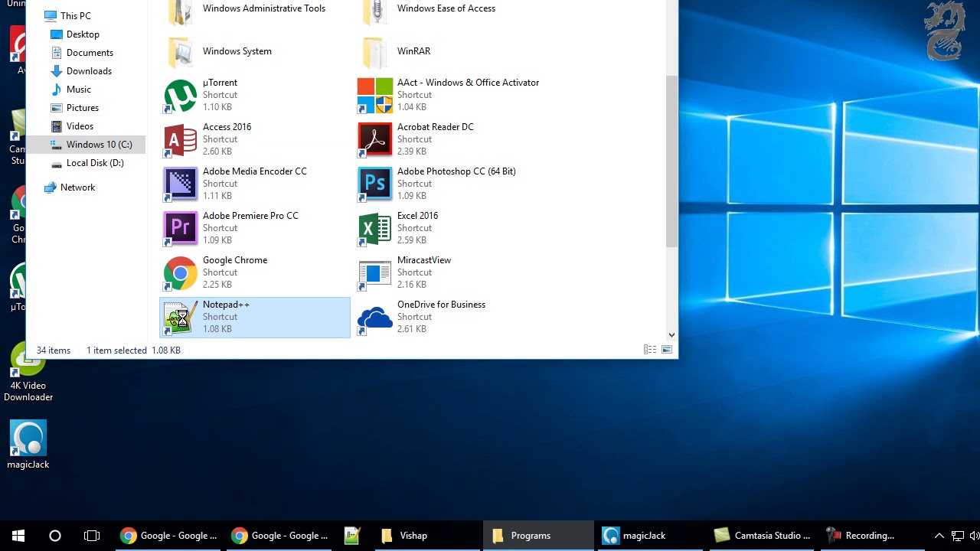Select the Google Chrome shortcut in file list
Image resolution: width=980 pixels, height=551 pixels.
(x=255, y=272)
